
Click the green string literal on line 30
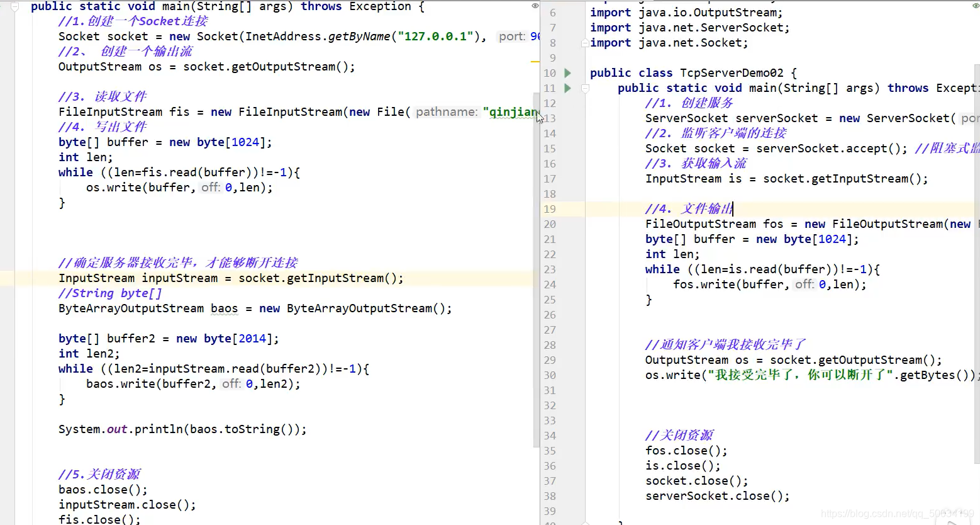[800, 375]
